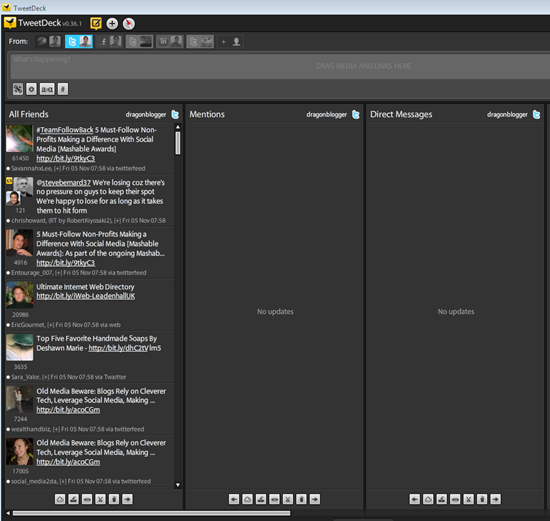Toggle the Facebook From account
This screenshot has width=550, height=521.
point(109,41)
